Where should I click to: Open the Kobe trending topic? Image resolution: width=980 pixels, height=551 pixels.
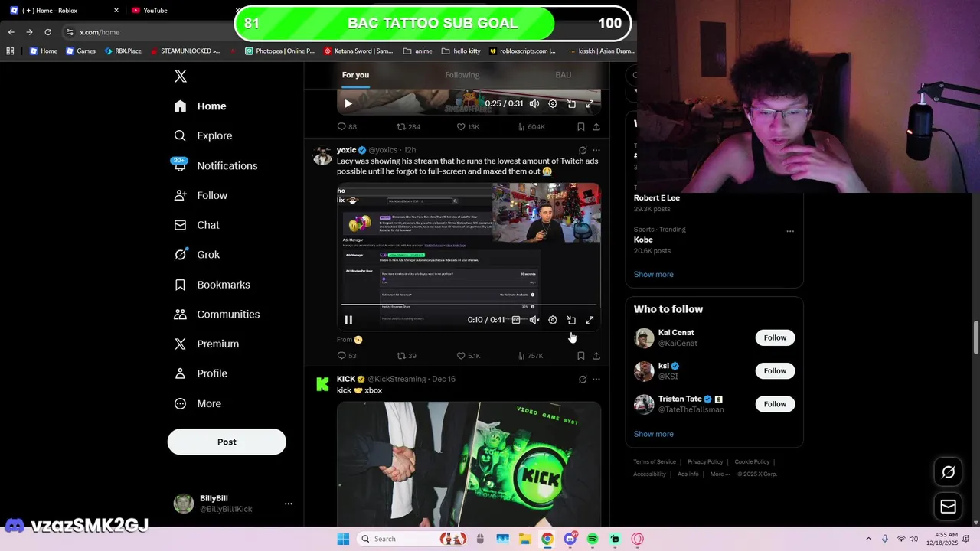pyautogui.click(x=714, y=240)
